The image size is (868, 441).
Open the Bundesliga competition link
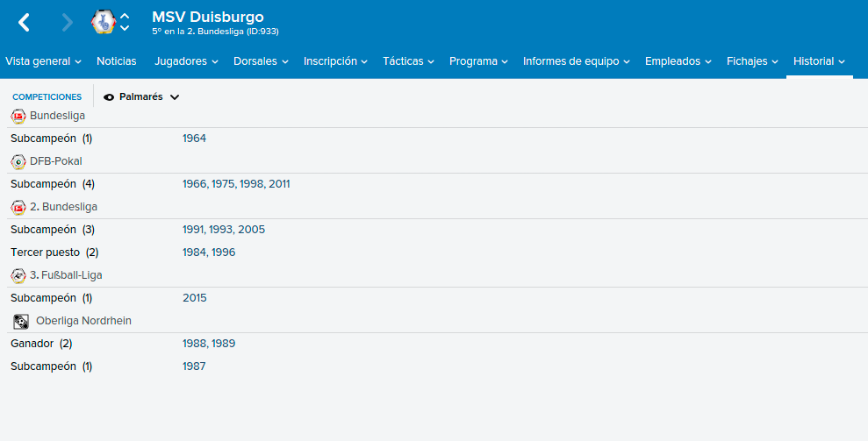[58, 116]
